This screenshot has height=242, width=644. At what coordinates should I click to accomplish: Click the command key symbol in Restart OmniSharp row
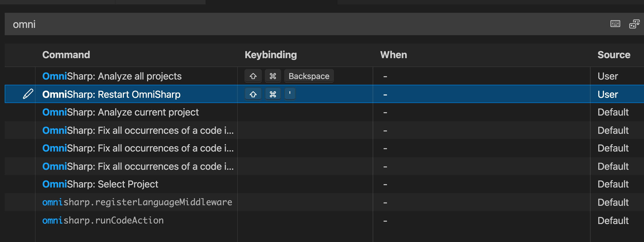273,94
